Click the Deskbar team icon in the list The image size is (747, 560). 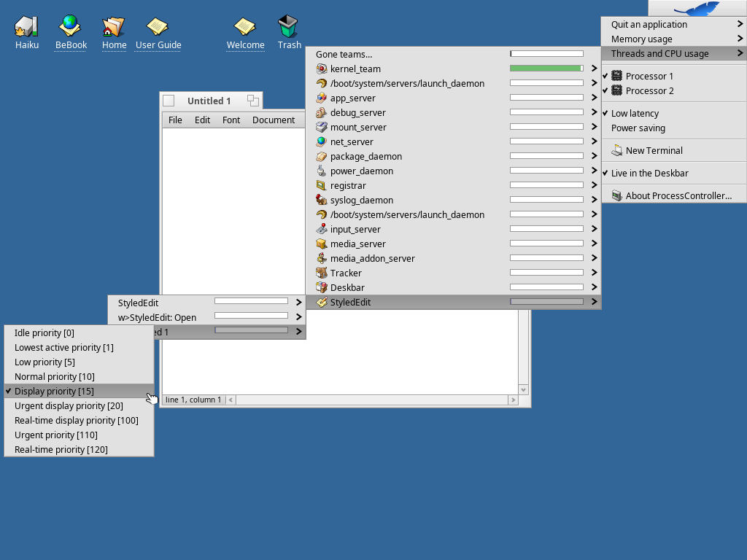(322, 287)
